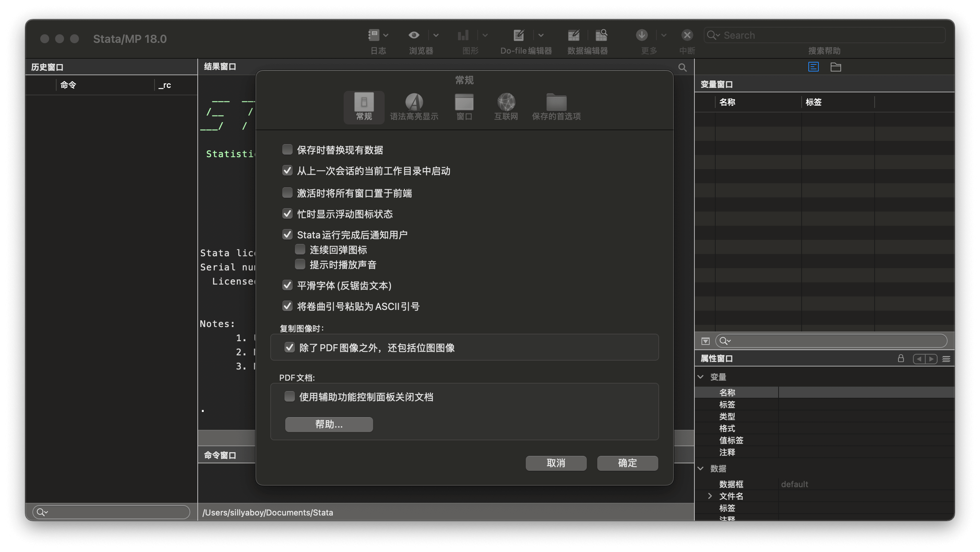Click the 更多 (More) download icon
The width and height of the screenshot is (980, 552).
[642, 35]
